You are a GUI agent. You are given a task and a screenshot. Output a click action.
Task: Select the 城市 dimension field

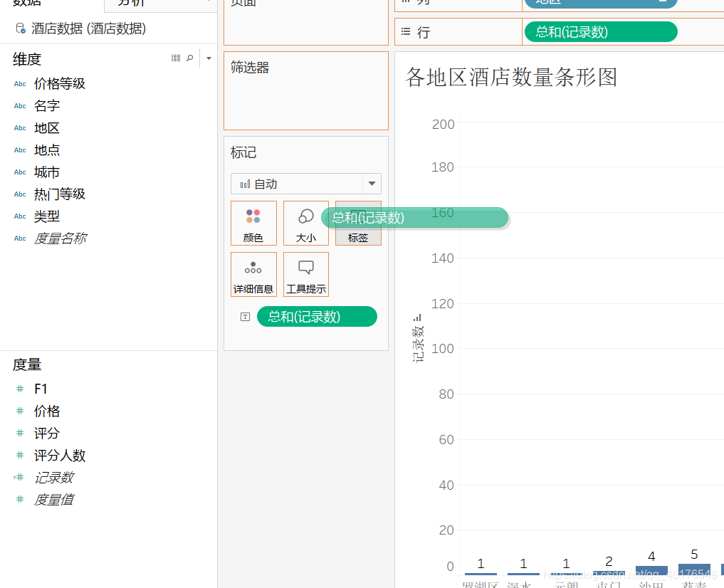point(46,172)
